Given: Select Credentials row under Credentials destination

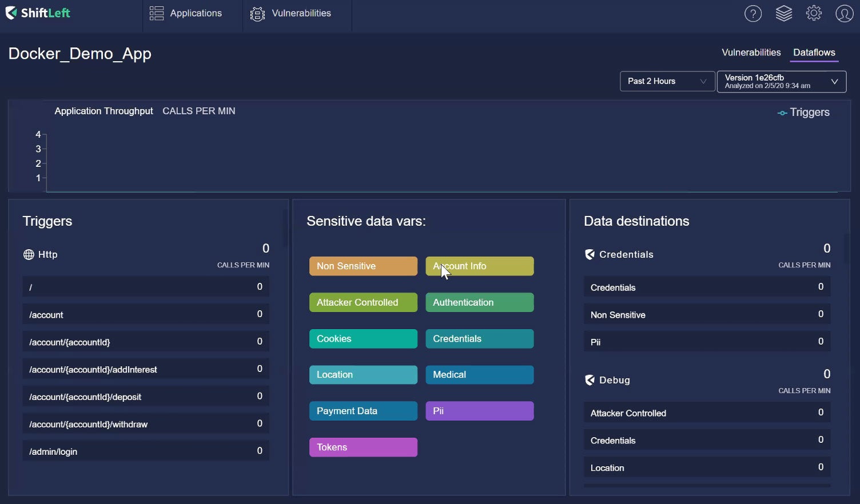Looking at the screenshot, I should tap(707, 287).
